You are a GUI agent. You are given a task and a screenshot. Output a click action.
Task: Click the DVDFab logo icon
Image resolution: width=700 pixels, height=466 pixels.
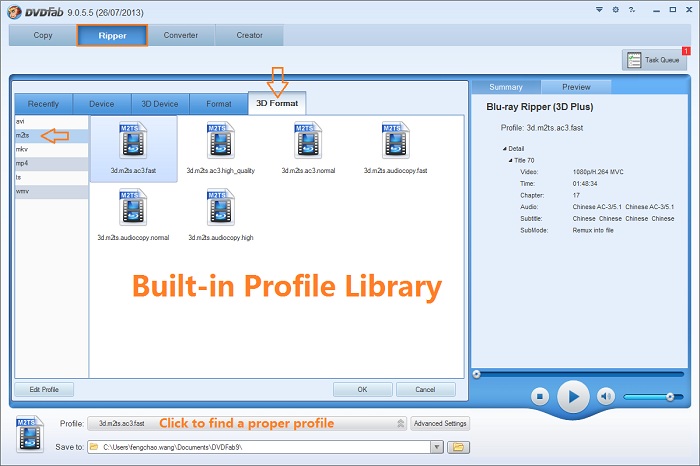(14, 12)
